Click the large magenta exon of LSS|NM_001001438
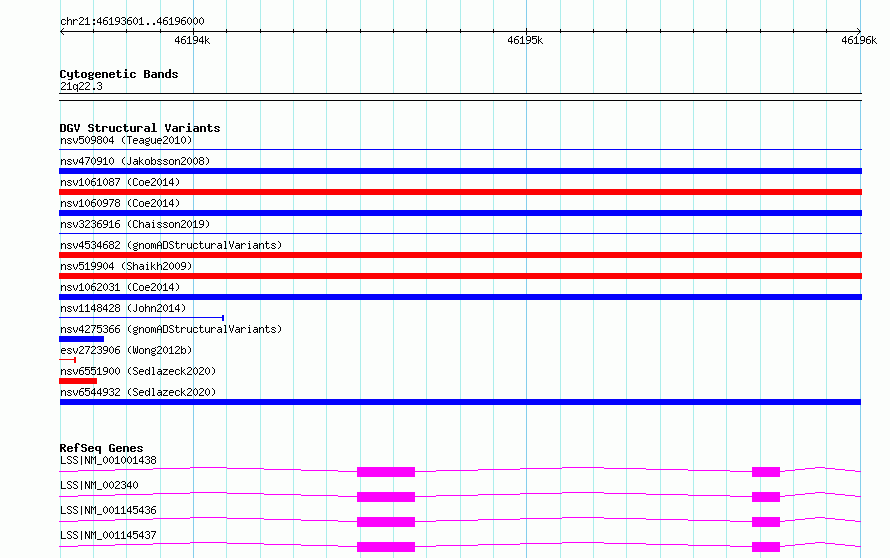The height and width of the screenshot is (558, 890). coord(386,472)
